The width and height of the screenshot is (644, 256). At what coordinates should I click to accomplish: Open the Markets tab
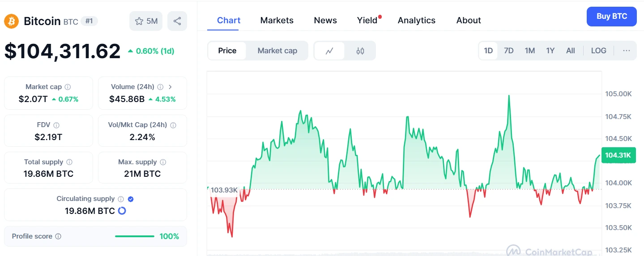pyautogui.click(x=277, y=20)
